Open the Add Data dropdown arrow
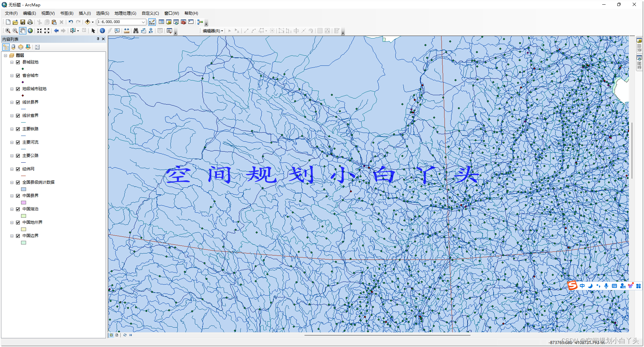This screenshot has height=347, width=644. click(93, 22)
